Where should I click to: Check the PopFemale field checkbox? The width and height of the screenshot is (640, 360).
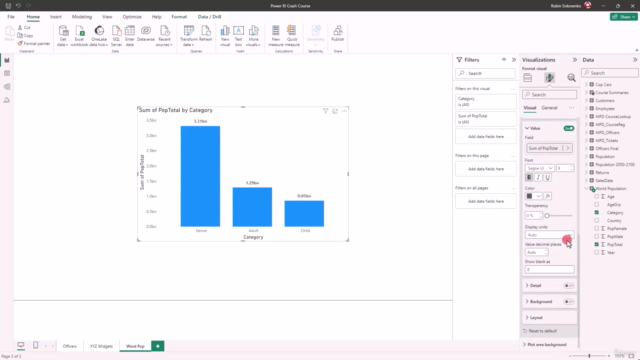coord(597,229)
